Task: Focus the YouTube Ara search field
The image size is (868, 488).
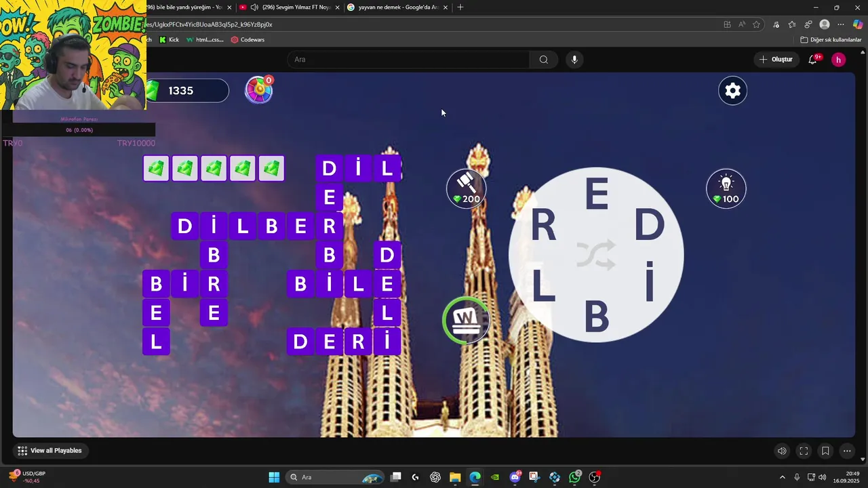Action: 408,60
